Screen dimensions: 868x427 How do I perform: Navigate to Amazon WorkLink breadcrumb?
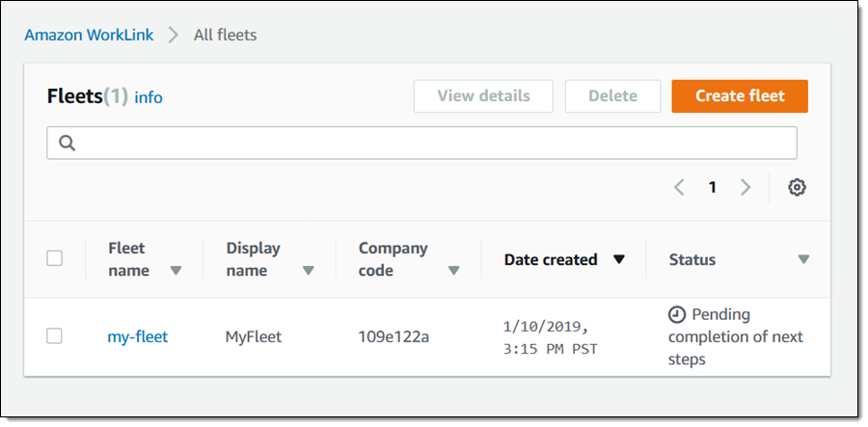tap(90, 35)
